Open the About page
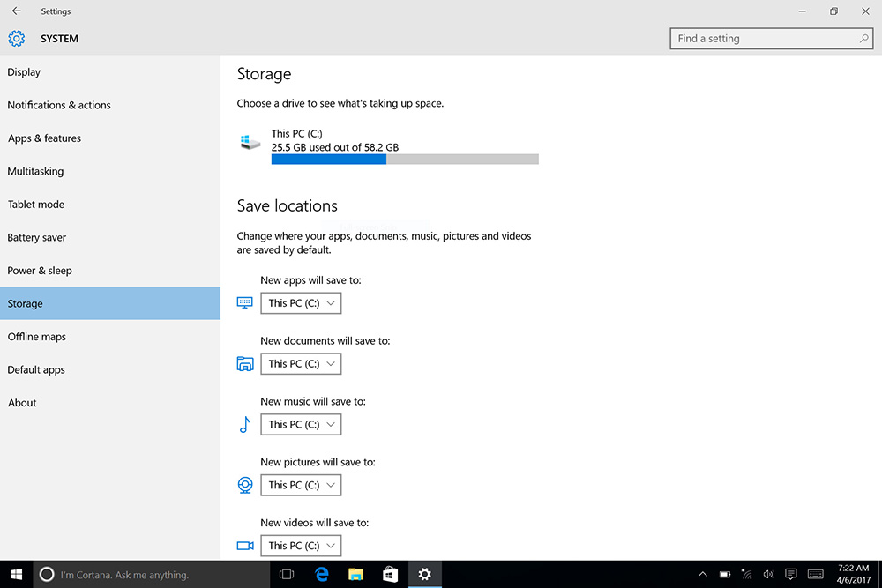 110,403
